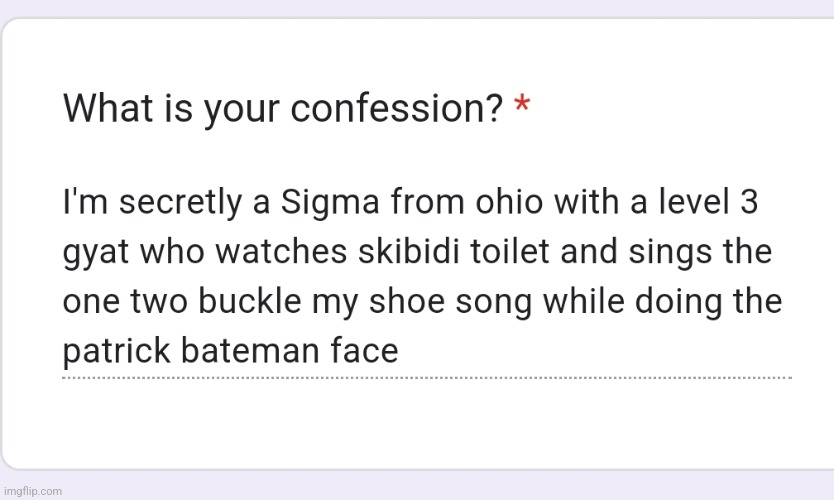Click the imgflip.com watermark link

point(32,491)
